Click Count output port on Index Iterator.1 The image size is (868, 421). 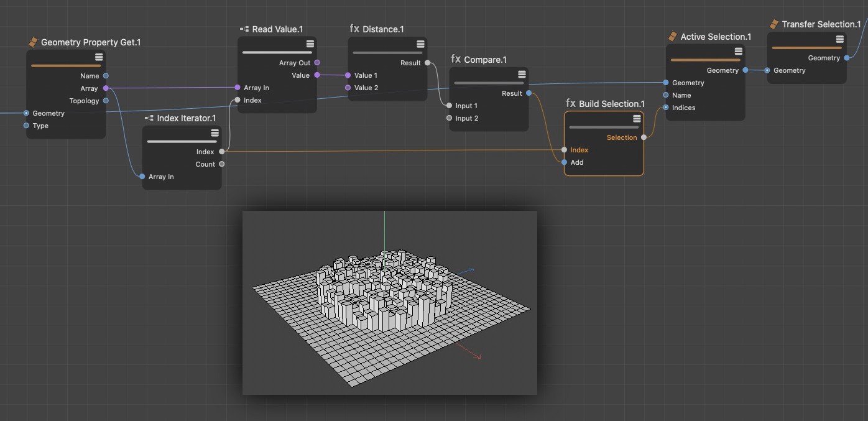click(x=222, y=164)
